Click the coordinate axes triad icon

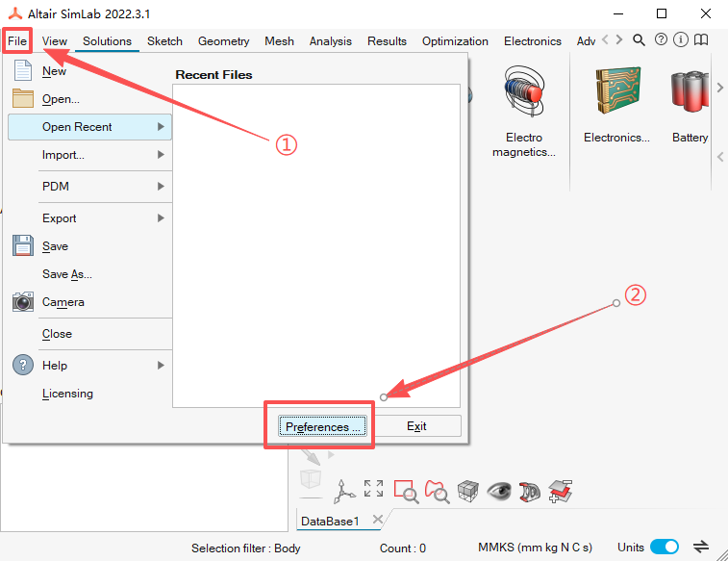[344, 492]
